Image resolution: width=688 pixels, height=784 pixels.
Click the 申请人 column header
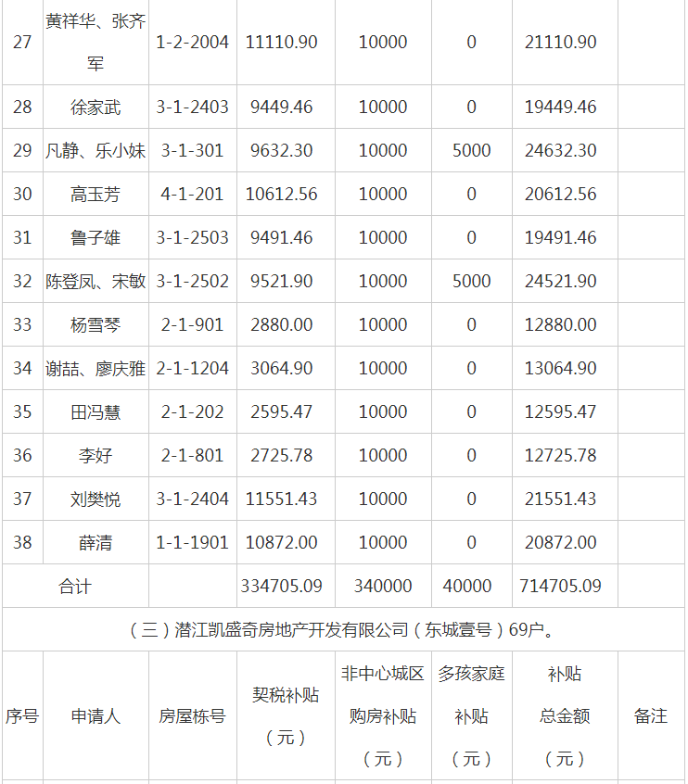pyautogui.click(x=96, y=716)
